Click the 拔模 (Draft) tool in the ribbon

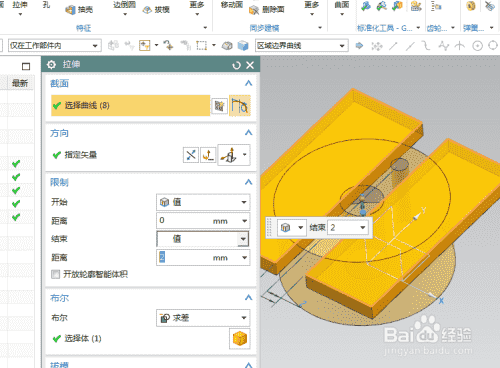pos(156,10)
